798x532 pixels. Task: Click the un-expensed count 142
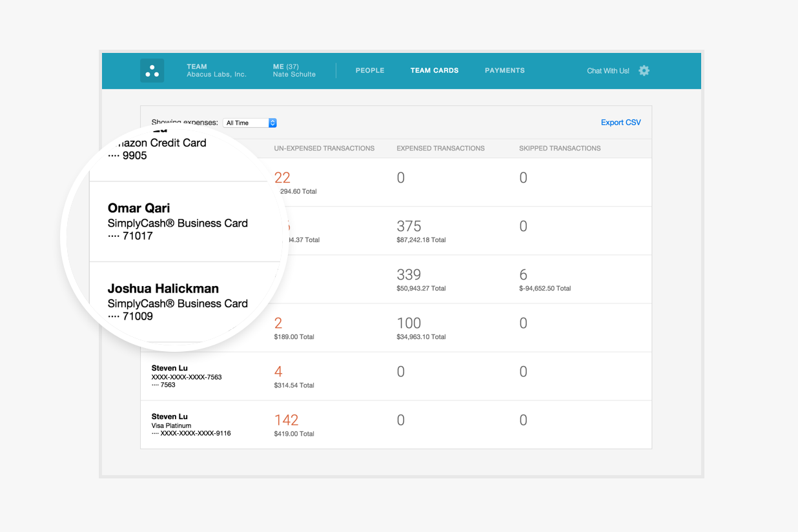pos(286,420)
